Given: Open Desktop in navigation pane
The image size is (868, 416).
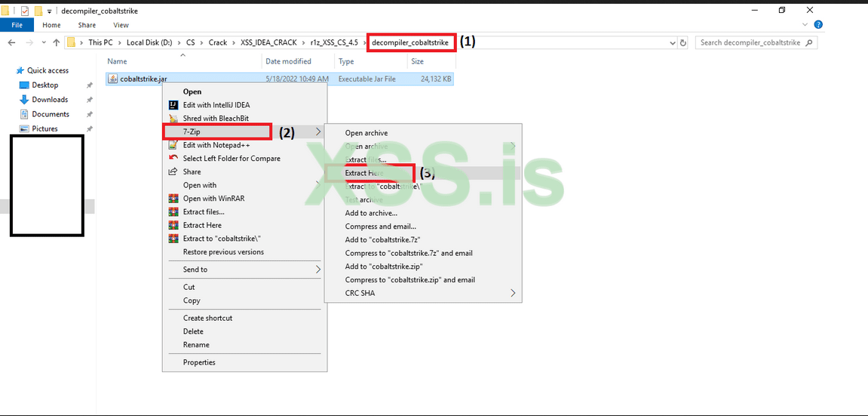Looking at the screenshot, I should point(44,85).
